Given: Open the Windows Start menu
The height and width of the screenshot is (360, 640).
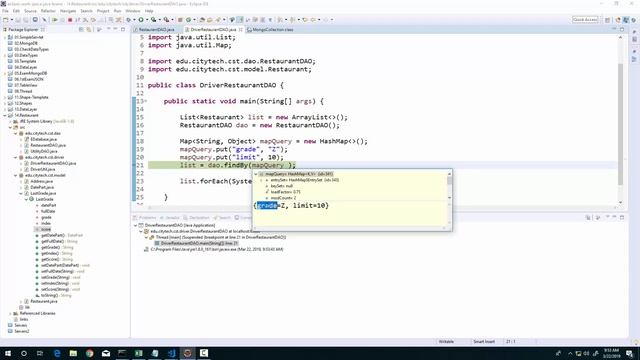Looking at the screenshot, I should (8, 353).
